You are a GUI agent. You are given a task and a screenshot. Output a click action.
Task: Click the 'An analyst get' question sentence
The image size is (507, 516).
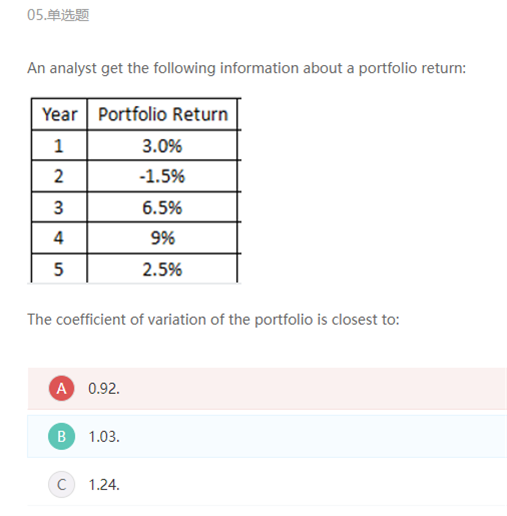pos(247,68)
